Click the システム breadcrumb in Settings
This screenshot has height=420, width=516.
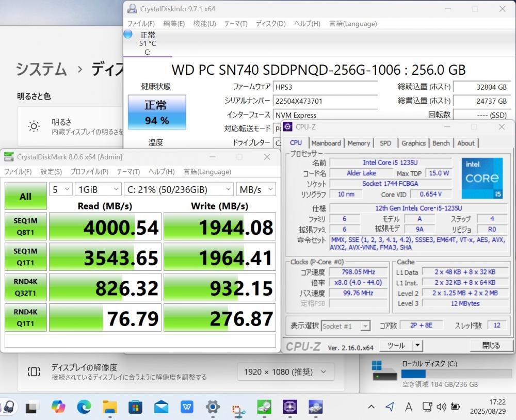(x=41, y=70)
